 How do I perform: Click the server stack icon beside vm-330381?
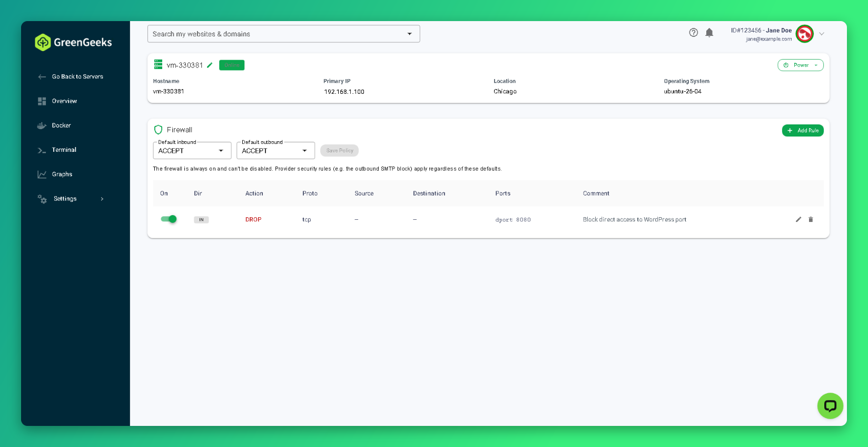click(158, 64)
